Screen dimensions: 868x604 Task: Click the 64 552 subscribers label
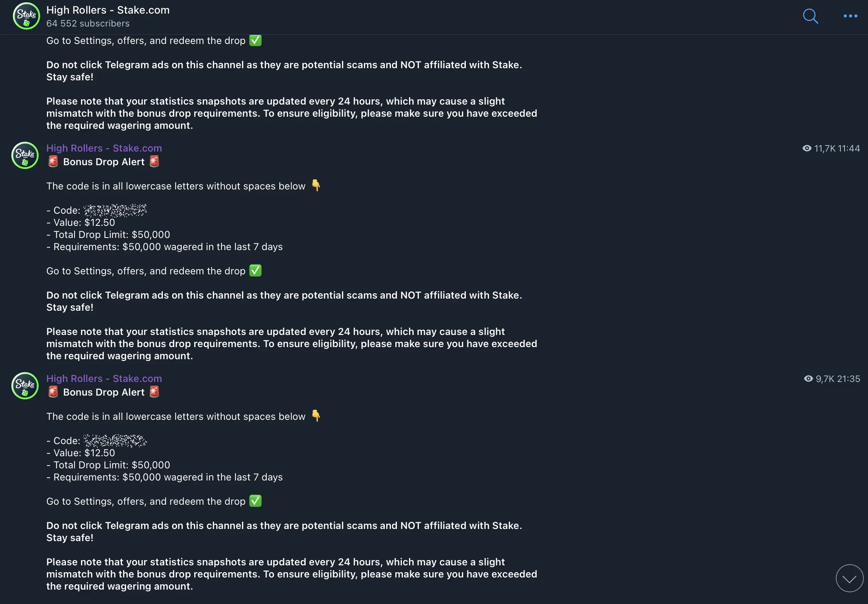coord(87,23)
